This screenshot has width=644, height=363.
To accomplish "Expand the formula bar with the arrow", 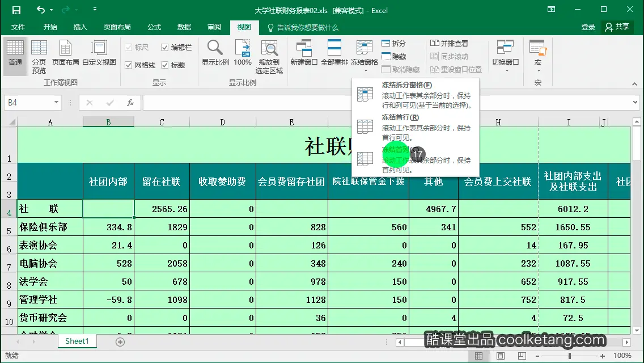I will [x=635, y=102].
